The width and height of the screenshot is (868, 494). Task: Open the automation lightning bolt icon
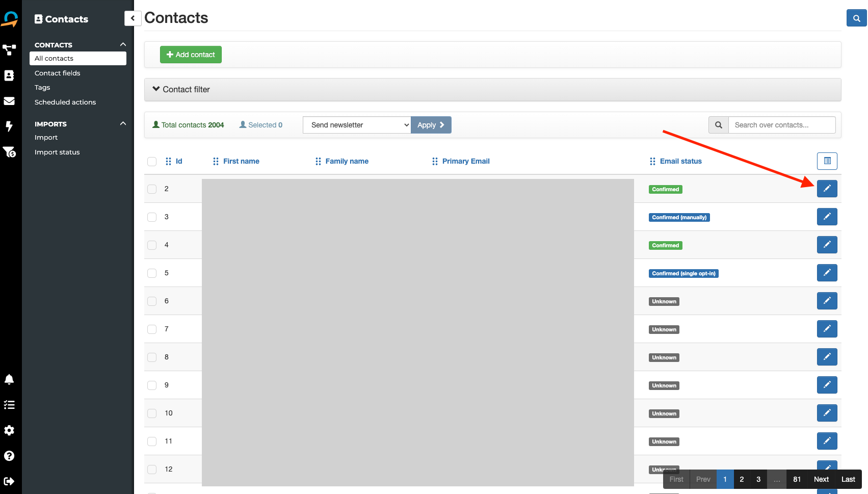pyautogui.click(x=9, y=126)
